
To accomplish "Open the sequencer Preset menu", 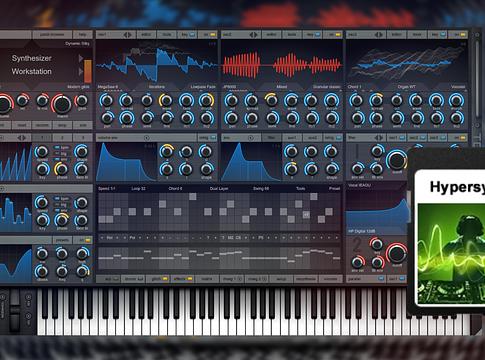I will pos(334,189).
